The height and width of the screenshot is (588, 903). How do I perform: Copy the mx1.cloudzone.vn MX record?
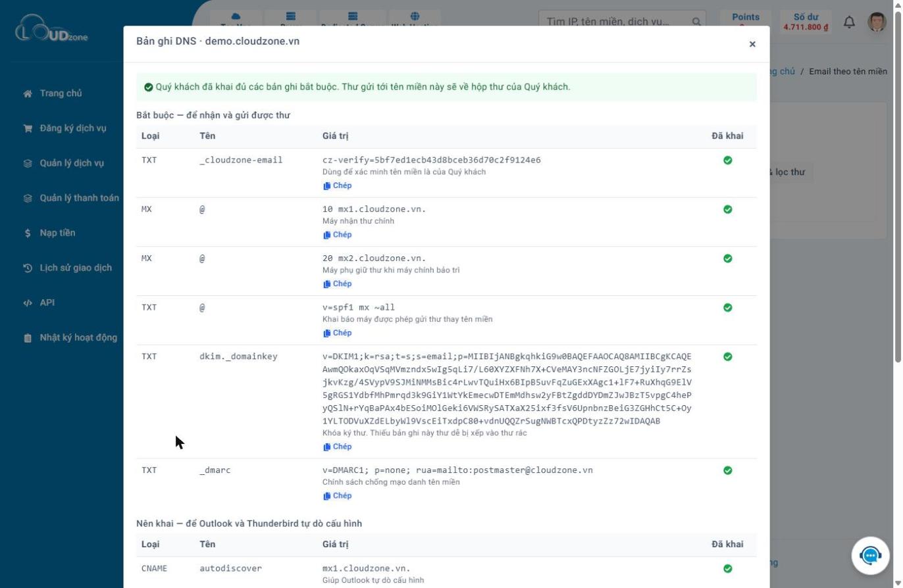tap(338, 235)
